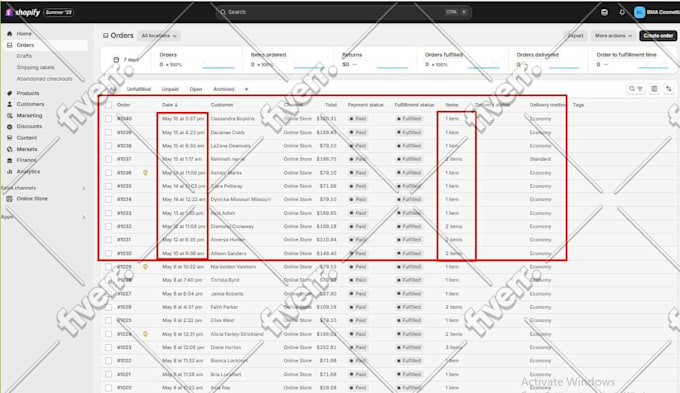
Task: Switch to the Unfulfilled tab
Action: tap(139, 89)
